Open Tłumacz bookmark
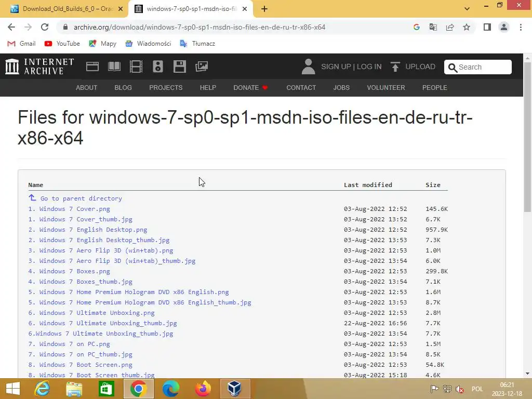The width and height of the screenshot is (532, 399). pyautogui.click(x=197, y=44)
